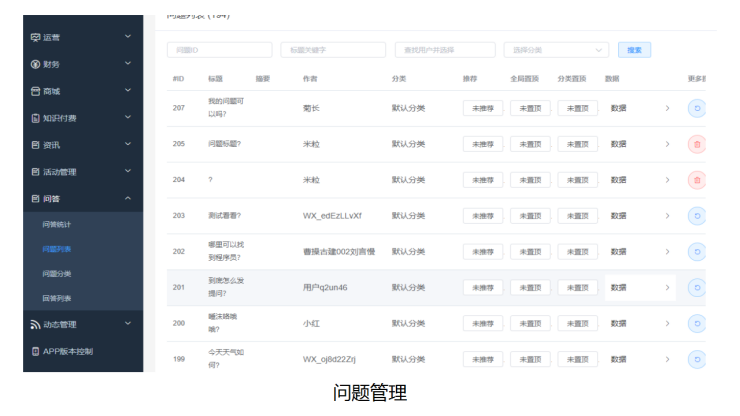Toggle 未推荐 recommend for row 205
Image resolution: width=740 pixels, height=416 pixels.
click(483, 144)
